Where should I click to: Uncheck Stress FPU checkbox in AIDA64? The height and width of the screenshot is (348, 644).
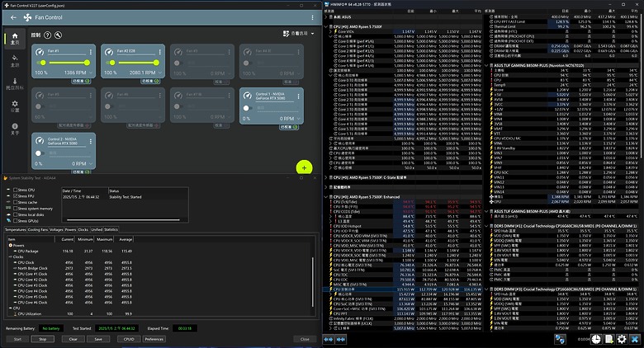[x=15, y=196]
